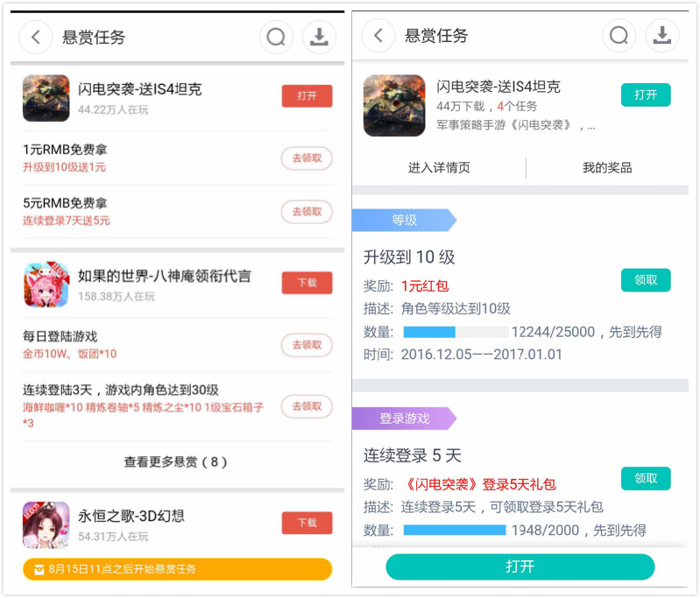The width and height of the screenshot is (700, 598).
Task: Click 去领取 for the 每日登陆游戏 task
Action: click(307, 345)
